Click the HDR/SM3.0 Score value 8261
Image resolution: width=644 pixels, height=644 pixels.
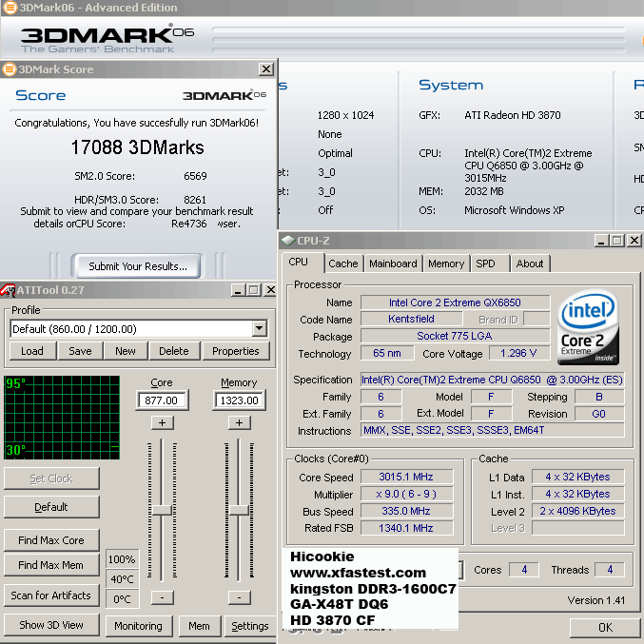[195, 200]
